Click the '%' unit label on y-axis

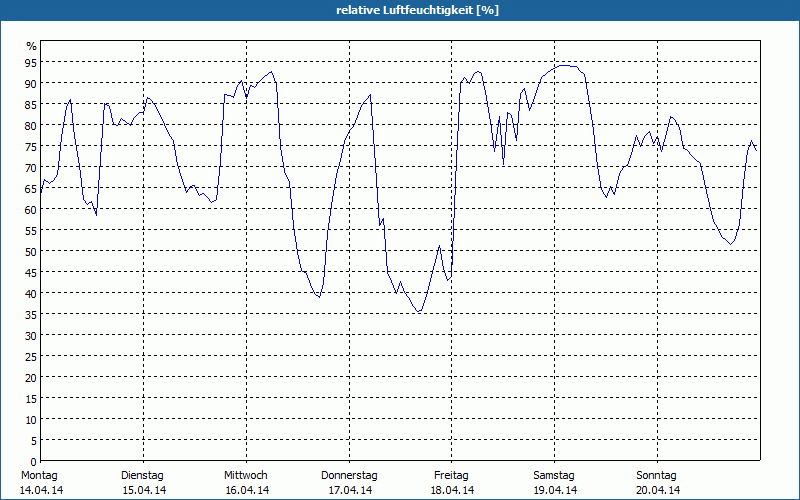[x=32, y=46]
